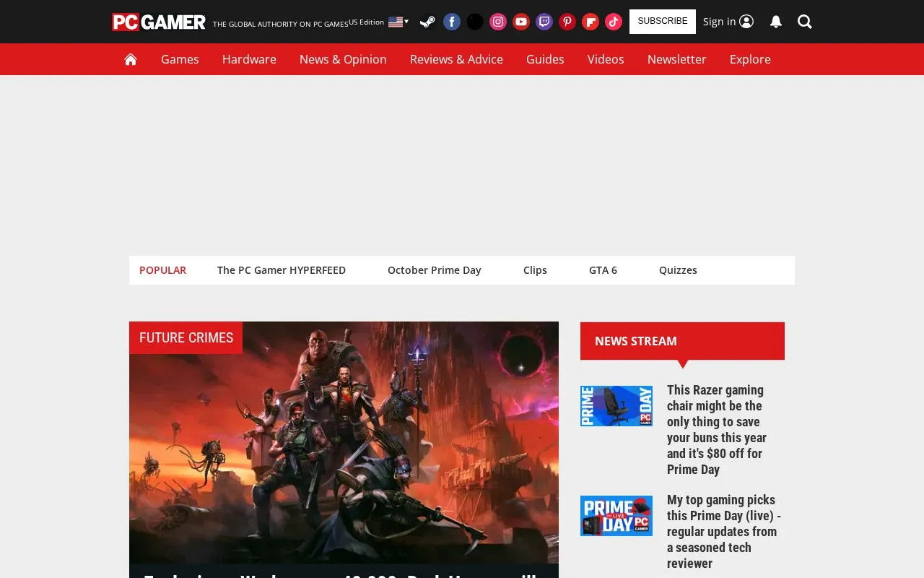Viewport: 924px width, 578px height.
Task: Go to October Prime Day link
Action: pyautogui.click(x=435, y=270)
